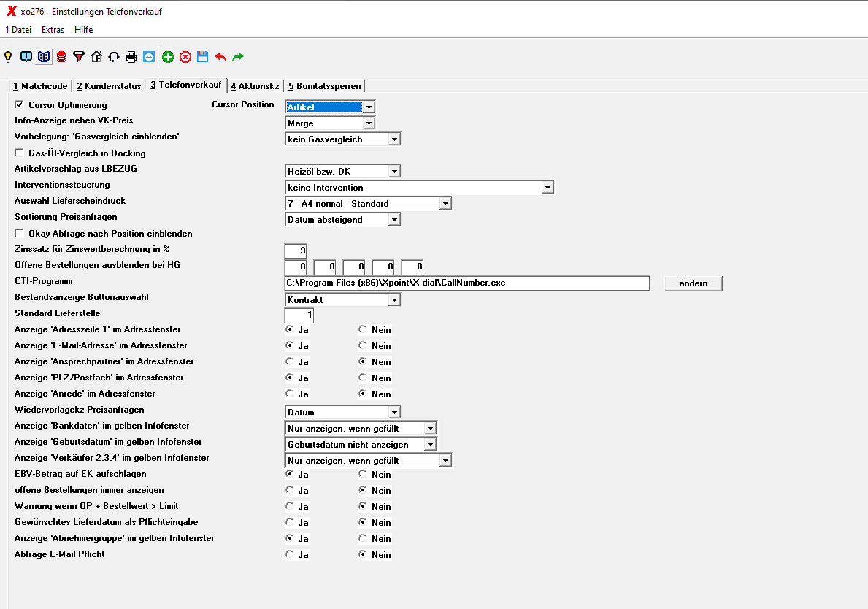This screenshot has width=868, height=609.
Task: Select Nein for Anzeige 'Abnehmergruppe'
Action: point(363,538)
